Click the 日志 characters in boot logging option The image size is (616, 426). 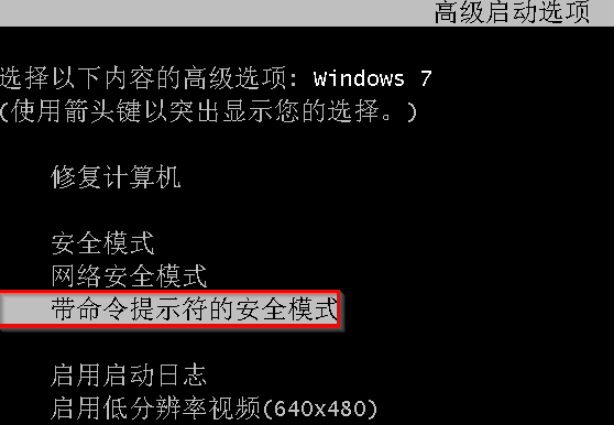pos(181,375)
